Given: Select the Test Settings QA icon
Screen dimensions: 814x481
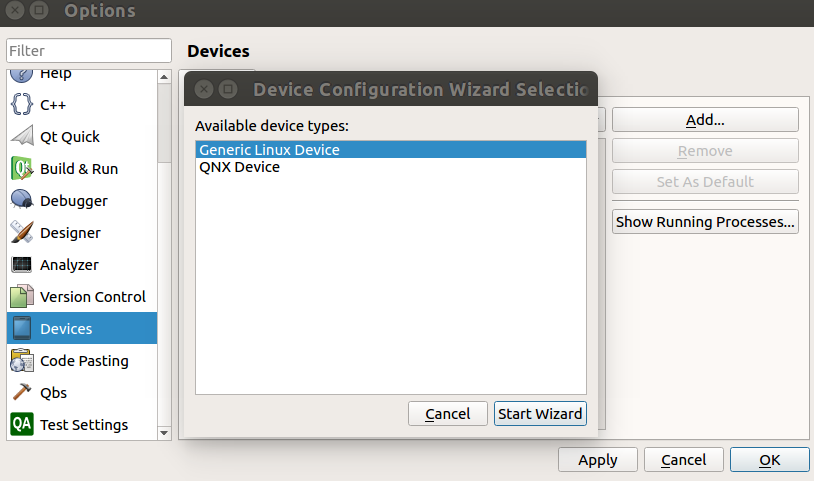Looking at the screenshot, I should tap(22, 424).
